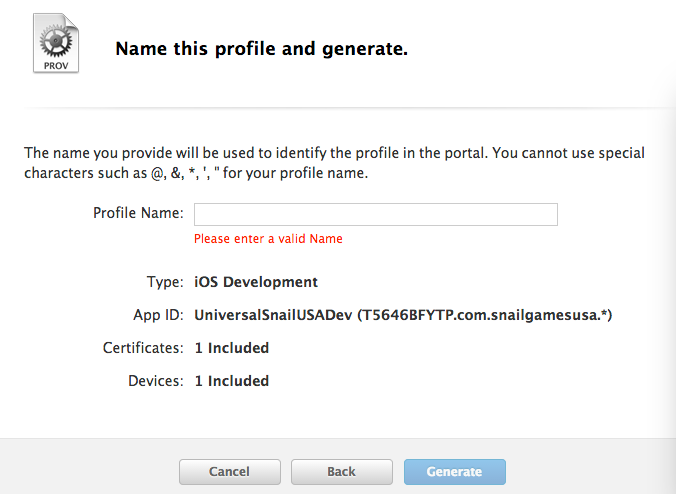Viewport: 676px width, 494px height.
Task: Click the special characters instruction paragraph
Action: [334, 163]
